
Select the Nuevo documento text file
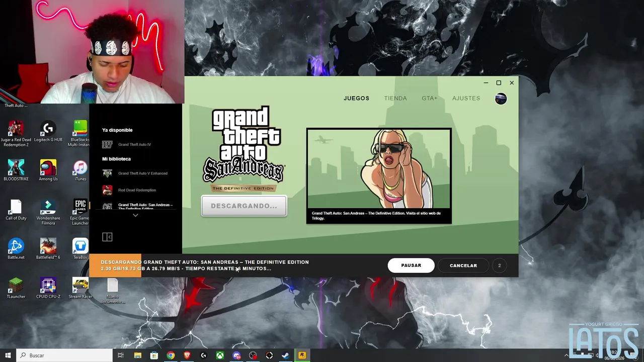pyautogui.click(x=112, y=291)
